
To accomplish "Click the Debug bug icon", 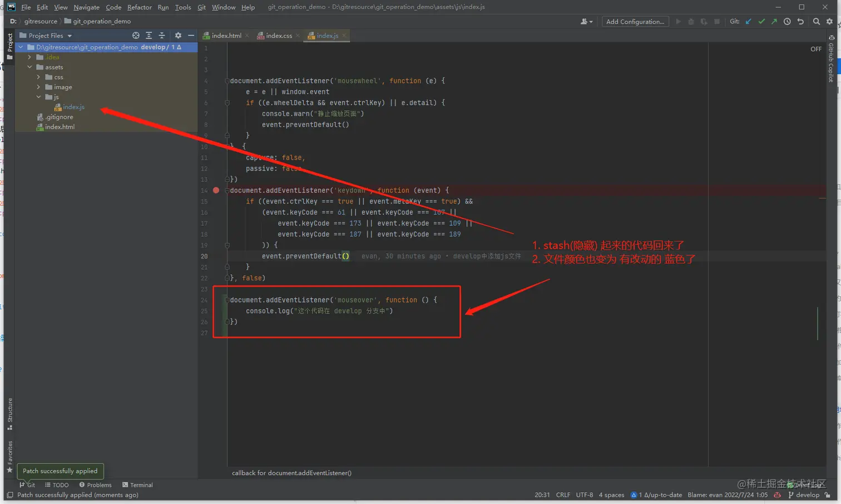I will (x=691, y=22).
